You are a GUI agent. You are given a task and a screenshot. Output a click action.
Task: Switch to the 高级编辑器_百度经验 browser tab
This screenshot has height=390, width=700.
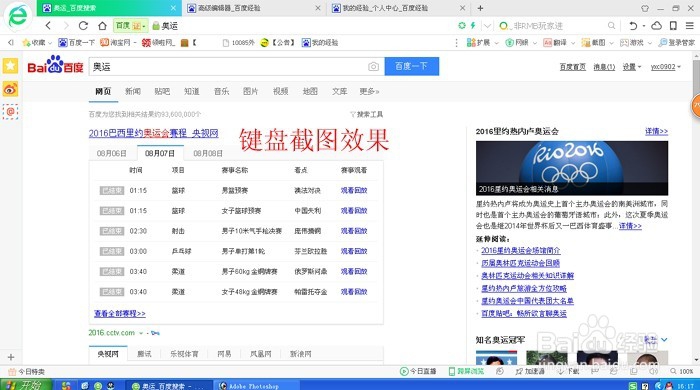253,8
